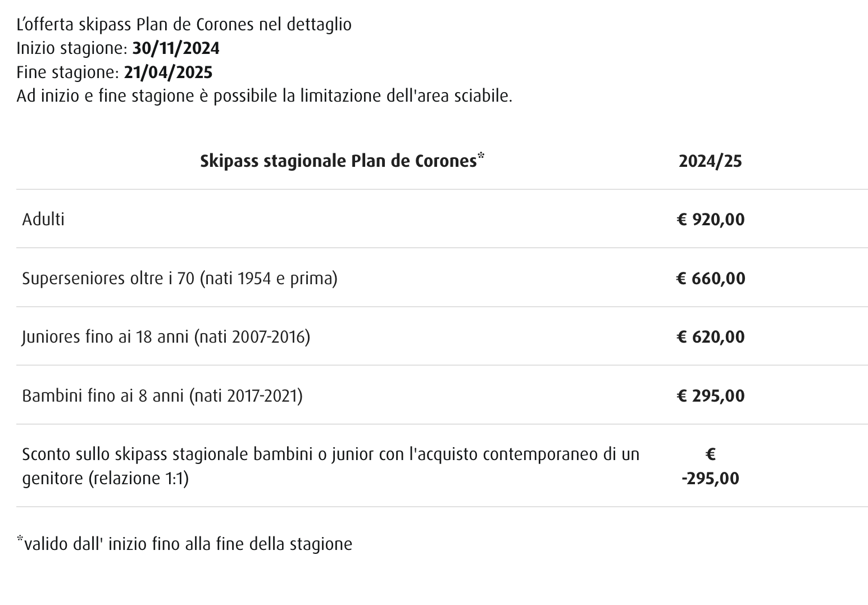Image resolution: width=868 pixels, height=605 pixels.
Task: Click the "Skipass stagionale Plan de Corones" table header
Action: coord(338,162)
